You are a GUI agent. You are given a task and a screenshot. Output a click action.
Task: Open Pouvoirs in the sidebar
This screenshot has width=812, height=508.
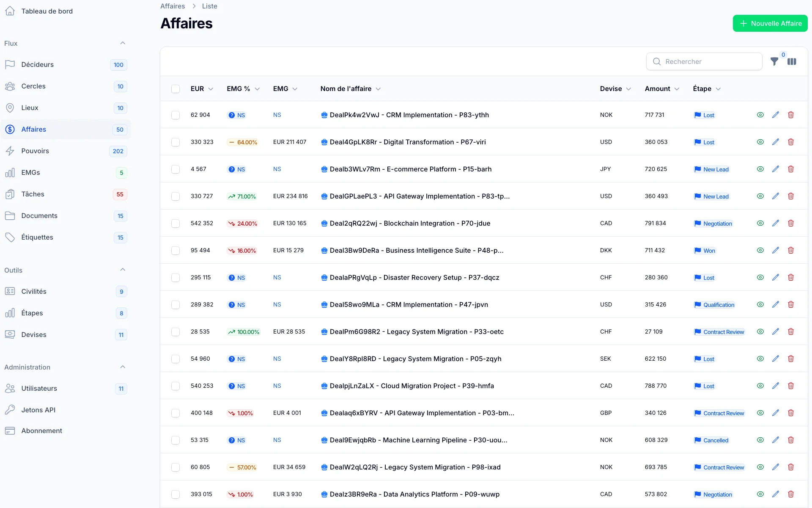66,151
